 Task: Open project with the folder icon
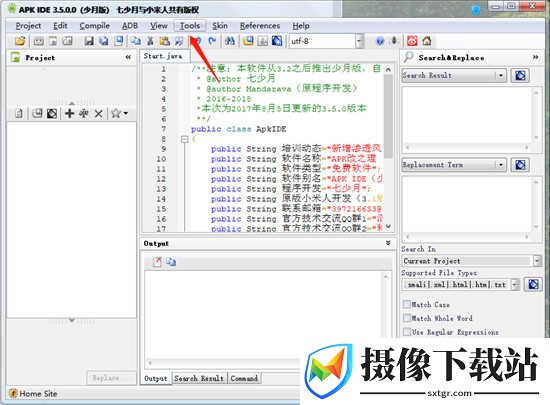pyautogui.click(x=20, y=41)
